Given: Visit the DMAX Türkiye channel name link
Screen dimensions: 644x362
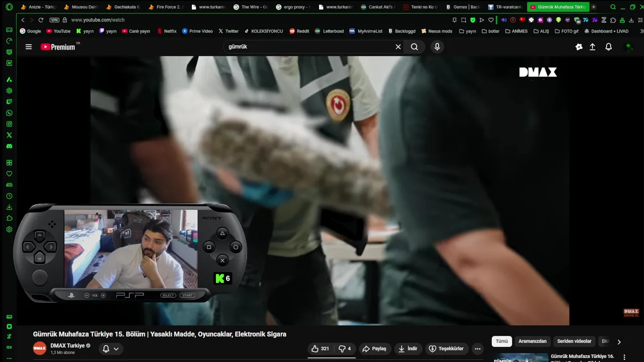Looking at the screenshot, I should coord(67,345).
